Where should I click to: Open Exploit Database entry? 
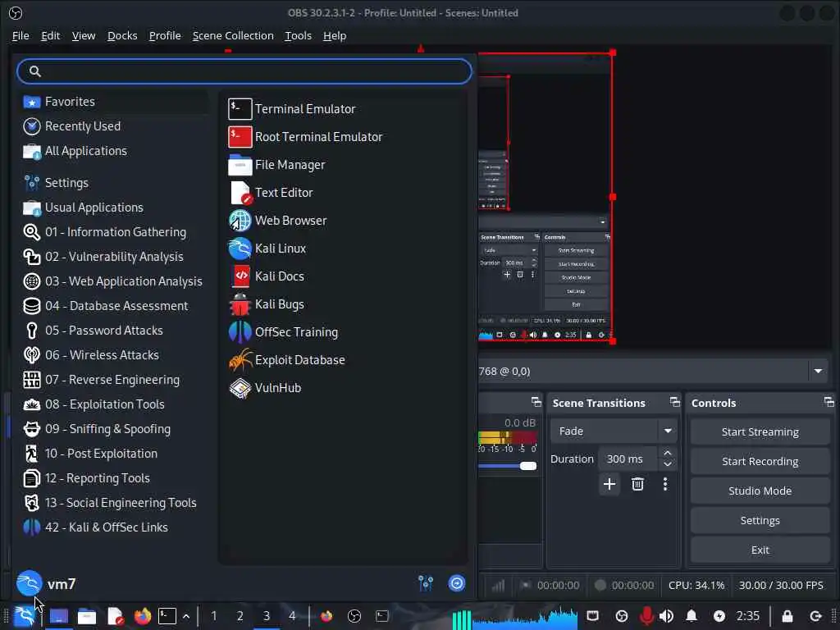(286, 359)
